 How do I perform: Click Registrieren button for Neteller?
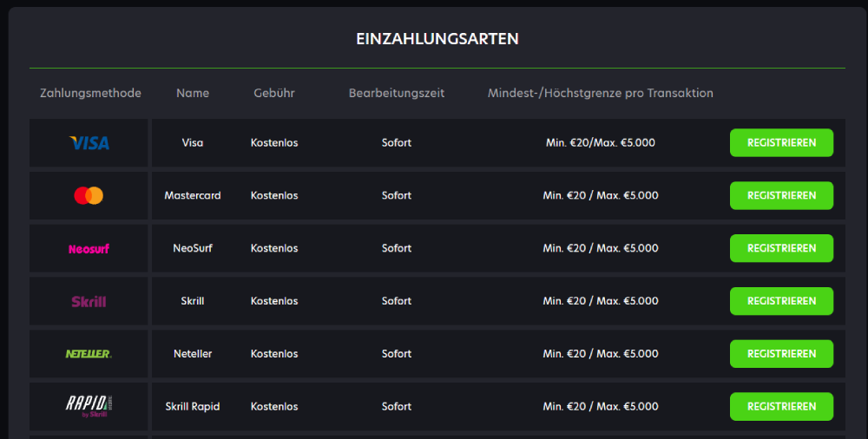(x=781, y=354)
